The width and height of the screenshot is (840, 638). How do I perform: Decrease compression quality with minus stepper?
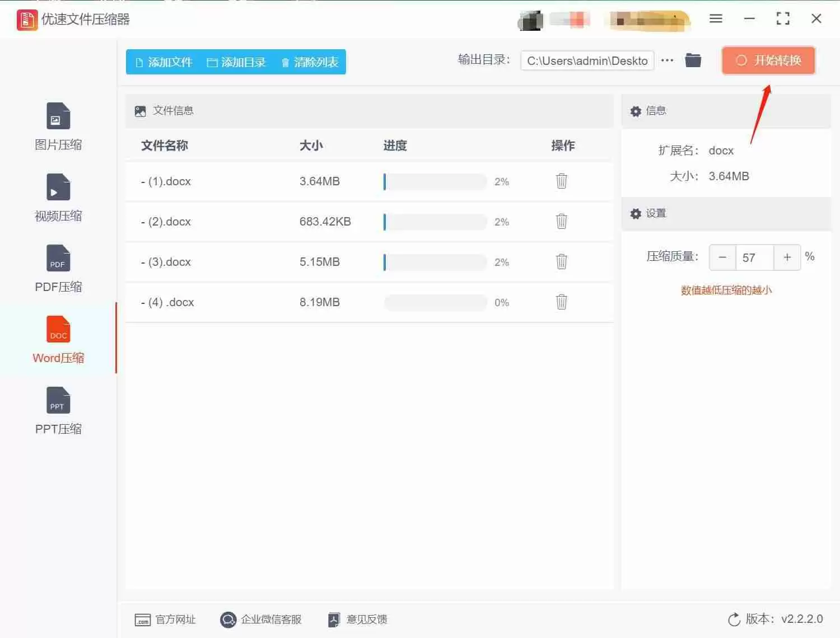[722, 257]
